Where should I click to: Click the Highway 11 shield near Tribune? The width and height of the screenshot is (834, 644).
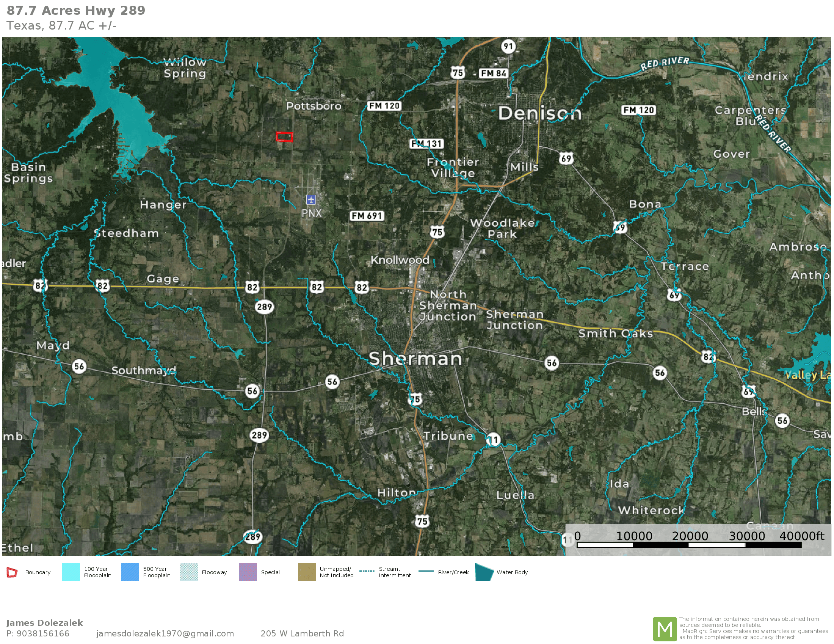click(x=494, y=440)
